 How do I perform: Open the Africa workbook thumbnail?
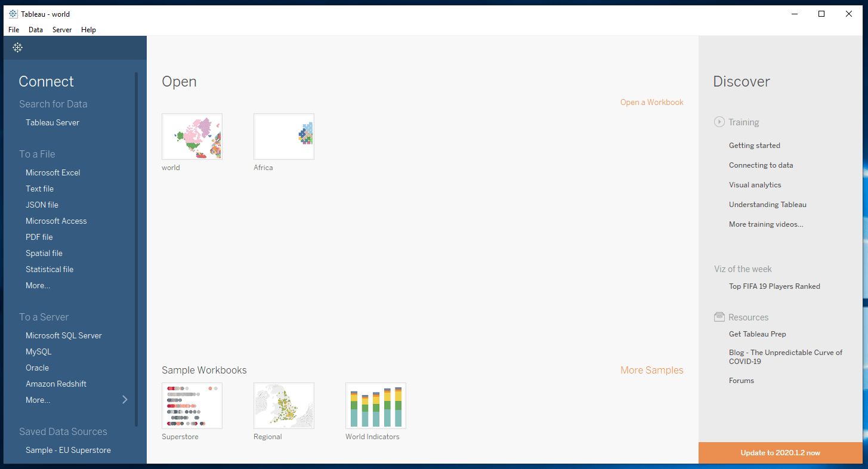[x=284, y=137]
